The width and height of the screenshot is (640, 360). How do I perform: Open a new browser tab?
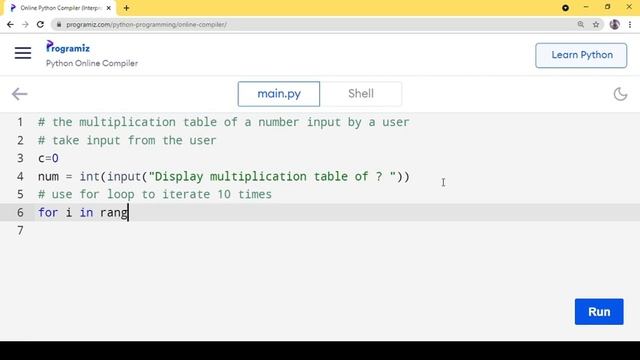coord(127,8)
